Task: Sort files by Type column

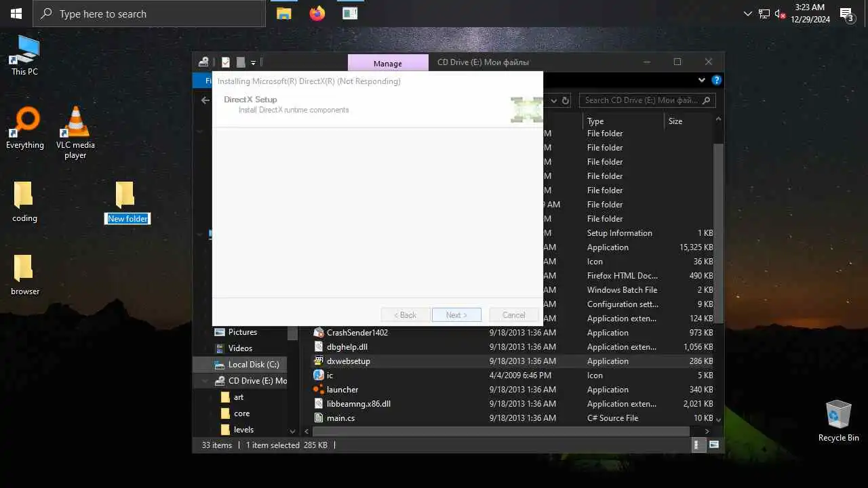Action: [x=623, y=121]
